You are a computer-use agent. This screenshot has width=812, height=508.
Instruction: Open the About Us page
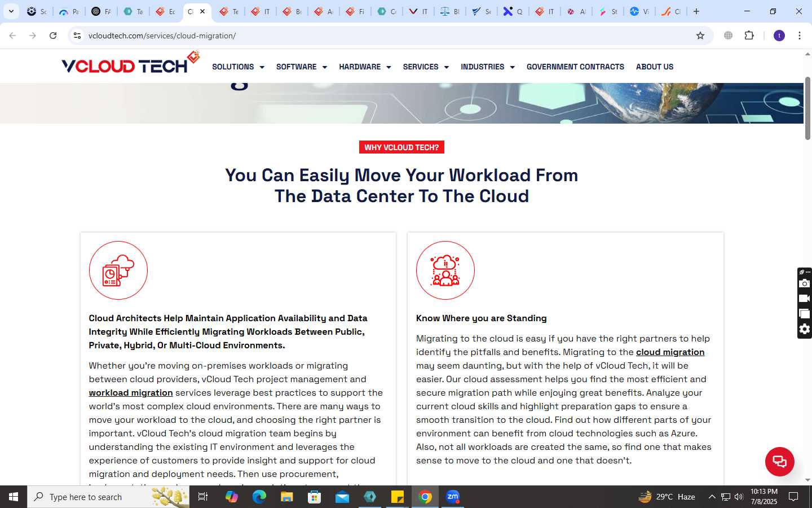(x=655, y=67)
